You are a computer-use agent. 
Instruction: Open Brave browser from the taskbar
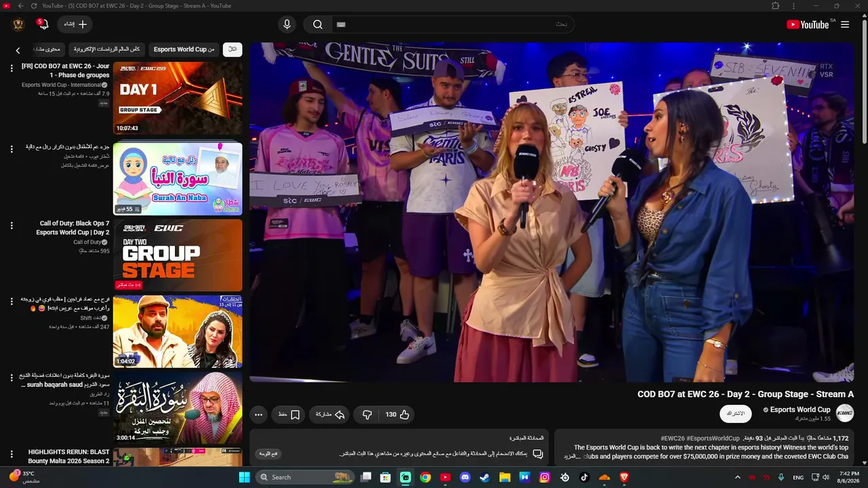click(x=624, y=477)
